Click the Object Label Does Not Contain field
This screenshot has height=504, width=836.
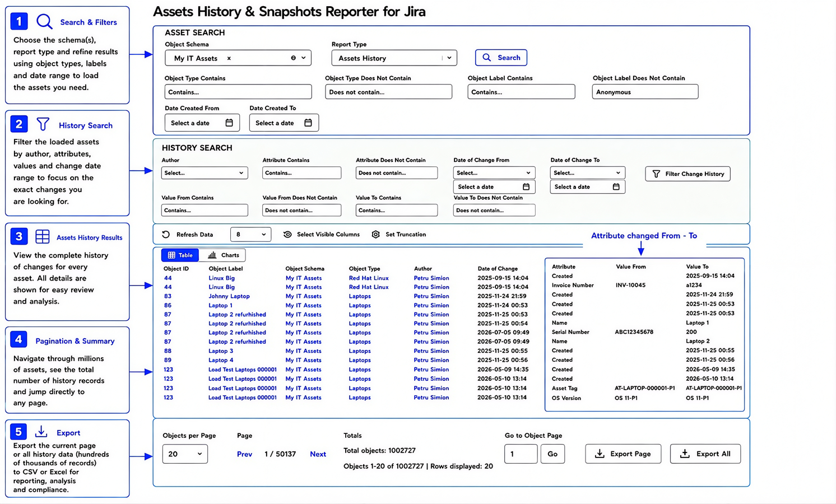645,92
